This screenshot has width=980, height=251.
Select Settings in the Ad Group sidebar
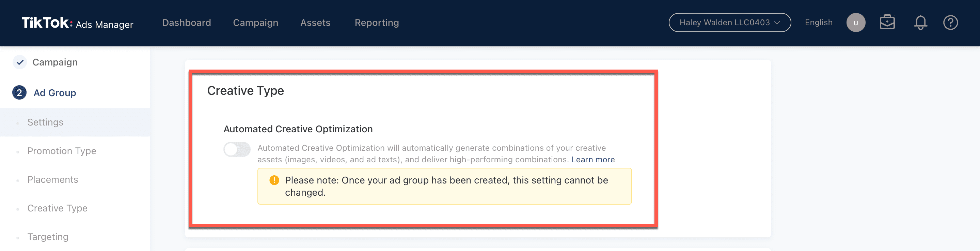tap(45, 122)
